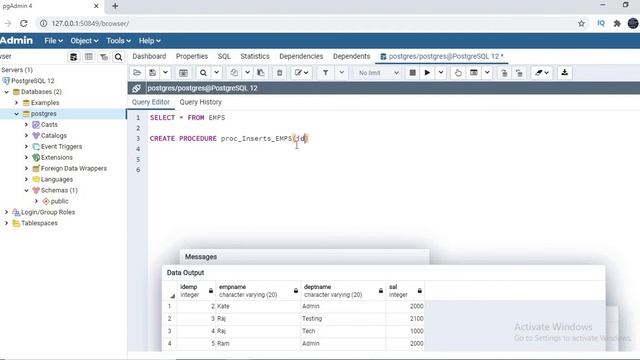Bookmark this page star icon
This screenshot has width=640, height=360.
point(581,24)
